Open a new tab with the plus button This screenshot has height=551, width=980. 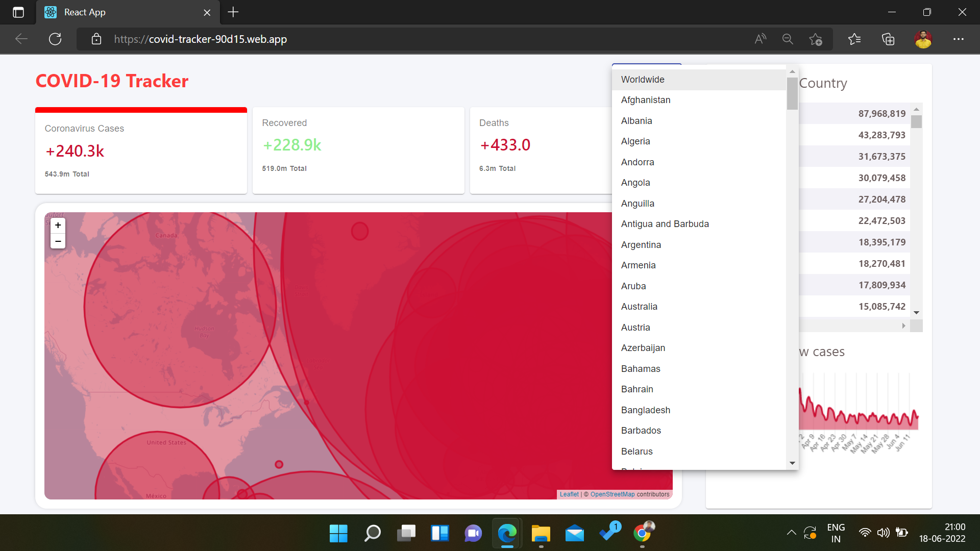pos(233,12)
